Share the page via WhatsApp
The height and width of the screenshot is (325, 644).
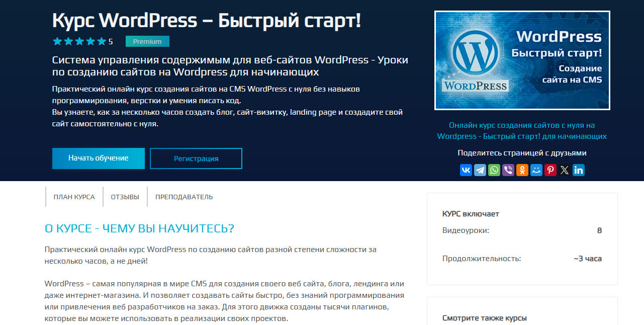(494, 170)
